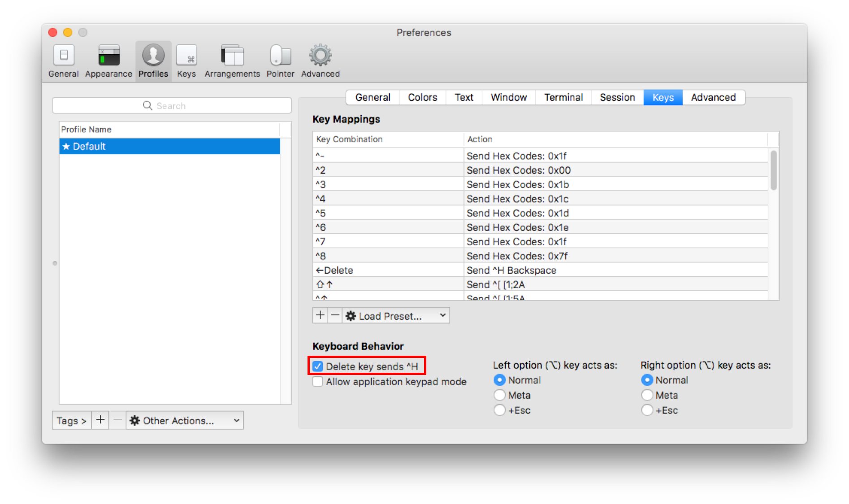Set left option key to act as Meta
Viewport: 849px width, 504px height.
(500, 395)
